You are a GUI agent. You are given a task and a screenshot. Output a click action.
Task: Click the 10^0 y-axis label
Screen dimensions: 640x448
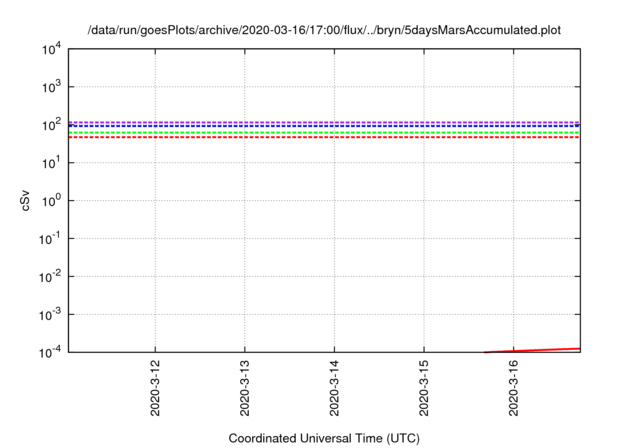[x=51, y=201]
